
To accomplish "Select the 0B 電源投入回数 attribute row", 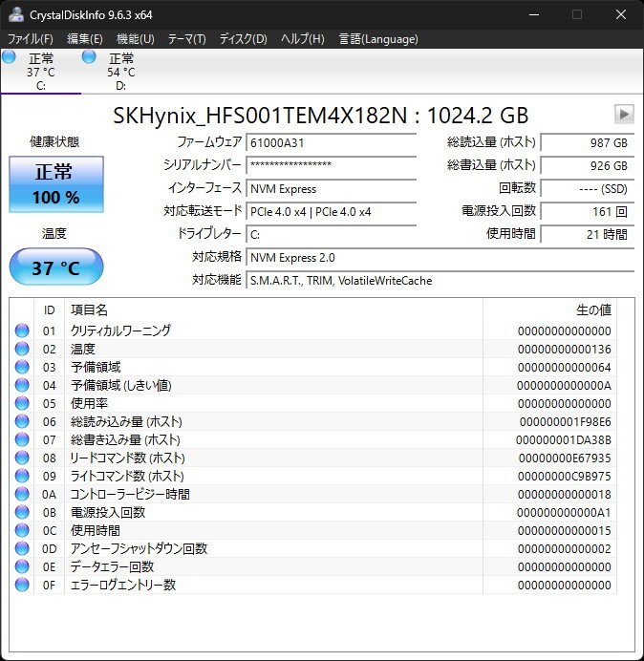I will tap(313, 512).
